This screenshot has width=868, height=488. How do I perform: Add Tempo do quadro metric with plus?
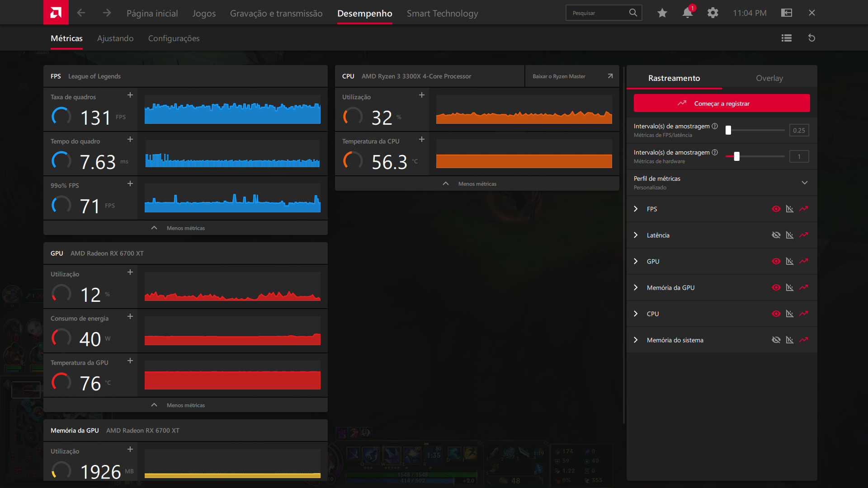tap(130, 139)
